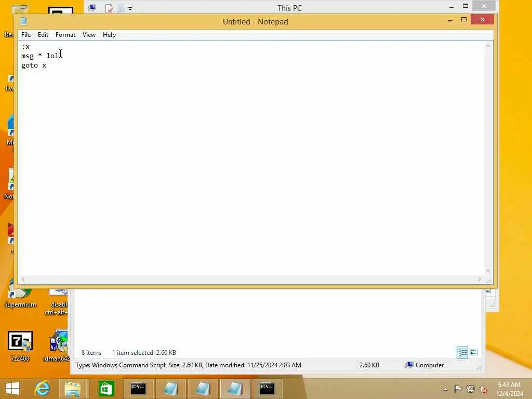The height and width of the screenshot is (399, 532).
Task: Open the View menu in Notepad
Action: click(x=89, y=35)
